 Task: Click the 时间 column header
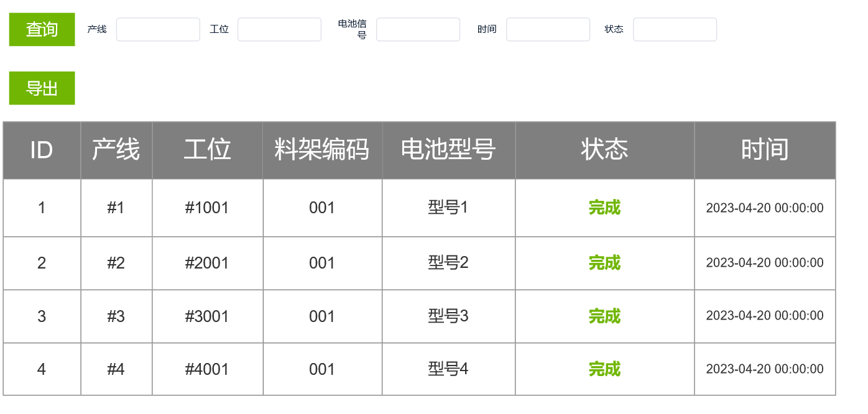764,150
